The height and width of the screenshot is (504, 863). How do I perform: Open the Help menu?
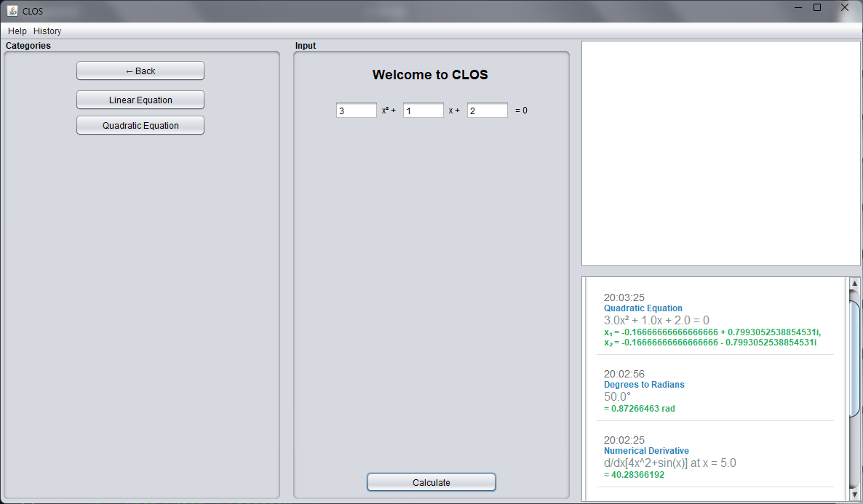pyautogui.click(x=17, y=31)
